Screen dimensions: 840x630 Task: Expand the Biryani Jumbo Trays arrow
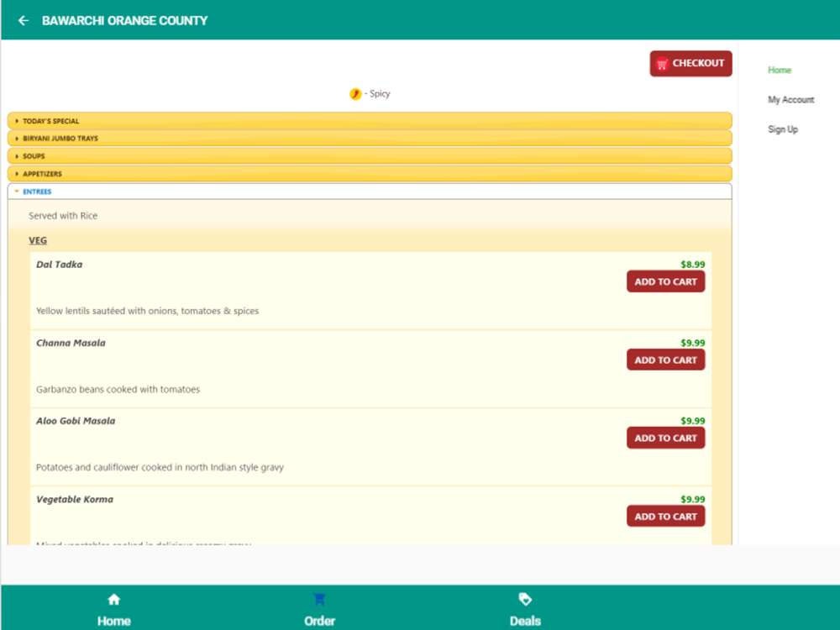17,139
